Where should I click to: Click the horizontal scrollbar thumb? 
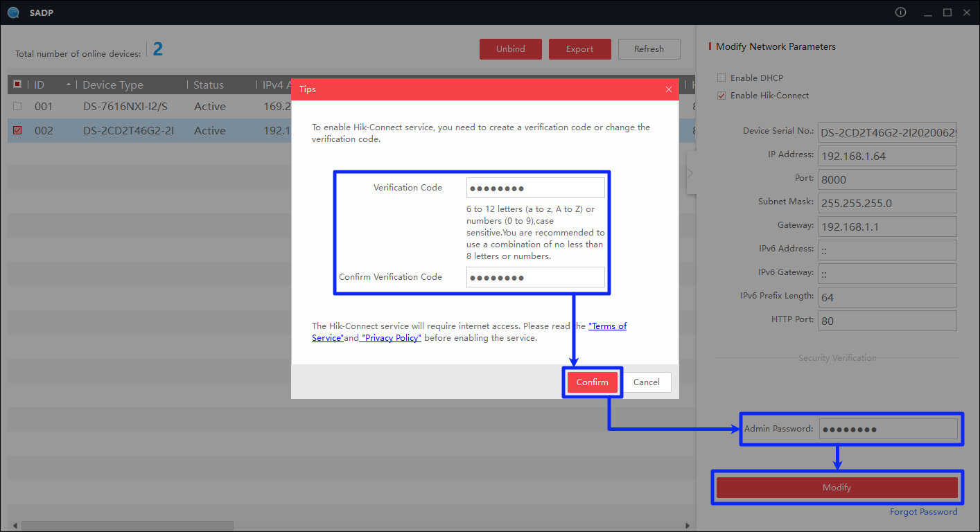[127, 526]
